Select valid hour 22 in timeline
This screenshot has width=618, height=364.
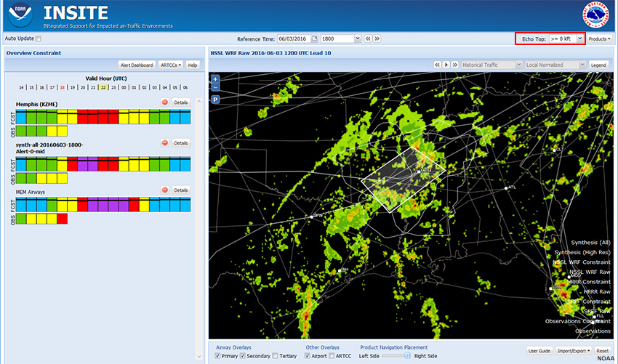[103, 87]
